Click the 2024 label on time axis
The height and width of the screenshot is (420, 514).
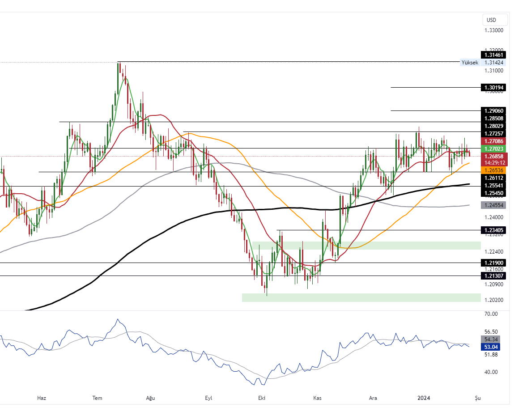tap(423, 398)
